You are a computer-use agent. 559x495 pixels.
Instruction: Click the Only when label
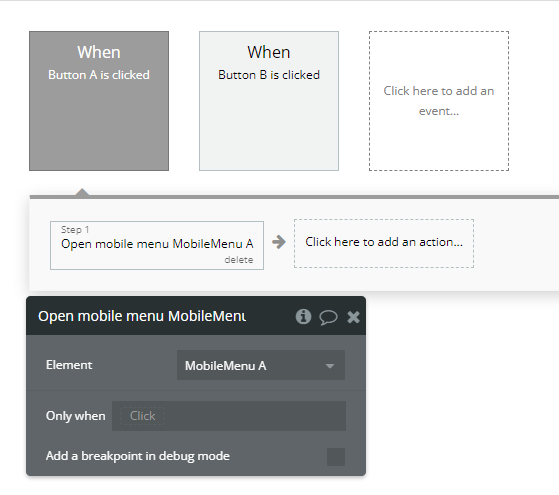[76, 416]
